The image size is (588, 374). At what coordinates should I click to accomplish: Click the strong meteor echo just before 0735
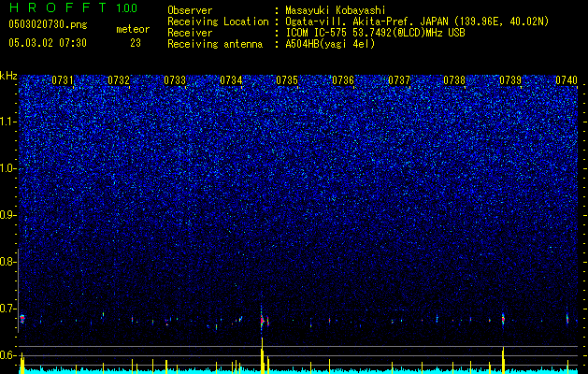pos(262,321)
